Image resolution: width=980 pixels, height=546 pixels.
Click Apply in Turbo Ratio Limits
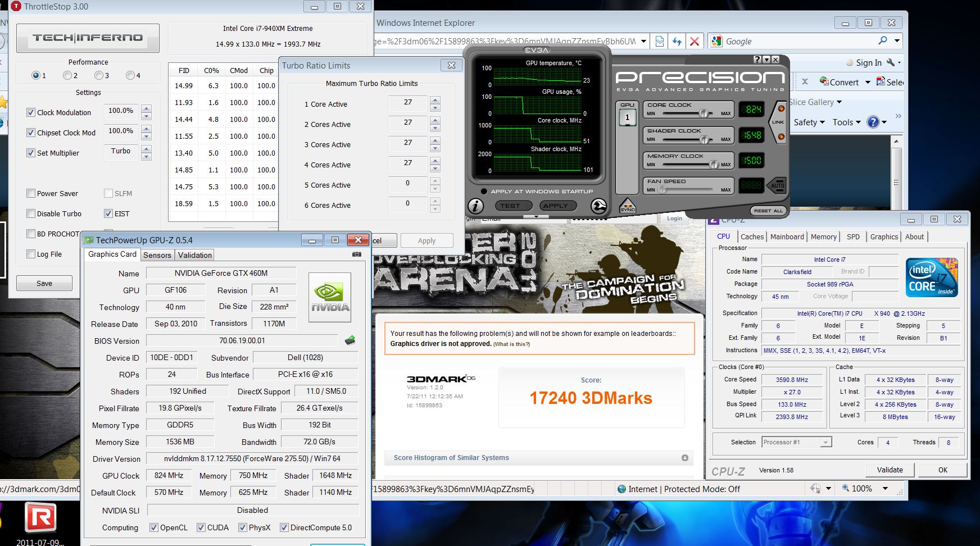(427, 240)
